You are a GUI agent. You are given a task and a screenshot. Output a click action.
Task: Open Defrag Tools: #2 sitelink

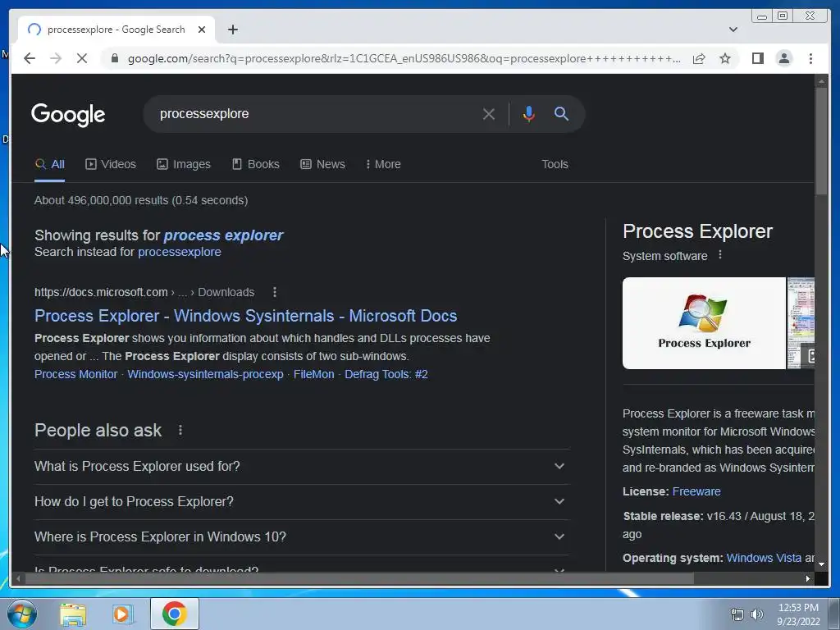pyautogui.click(x=386, y=374)
